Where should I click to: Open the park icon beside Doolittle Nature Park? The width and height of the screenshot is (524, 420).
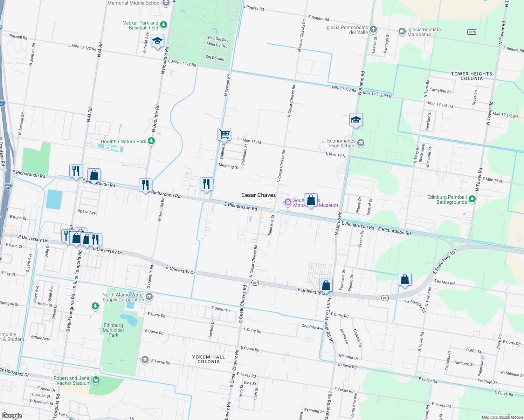tap(151, 141)
